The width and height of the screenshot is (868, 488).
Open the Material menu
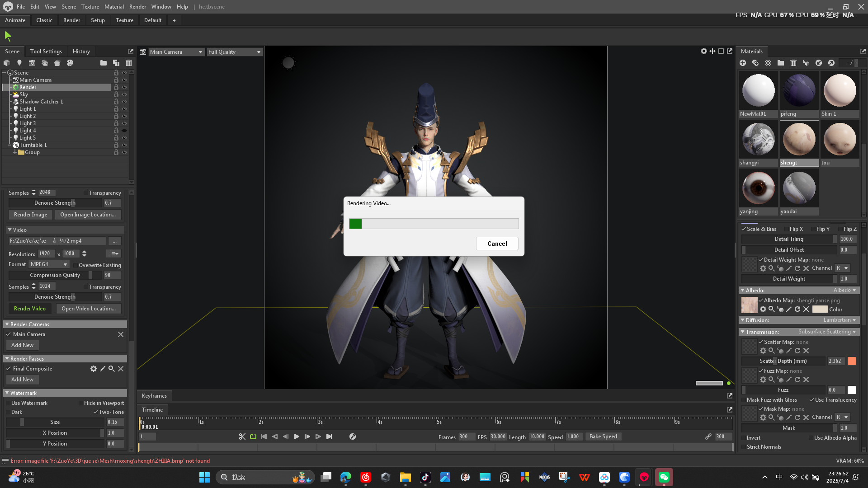tap(114, 7)
